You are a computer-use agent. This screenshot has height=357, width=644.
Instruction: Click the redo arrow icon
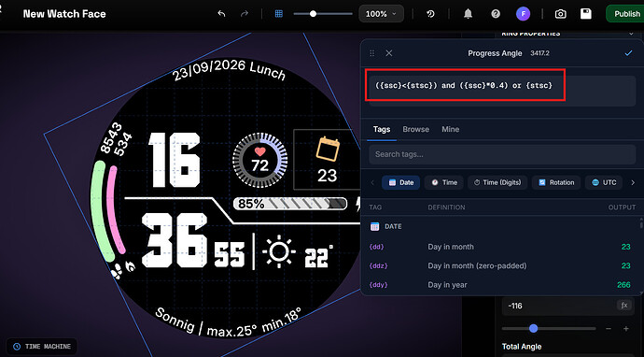click(245, 14)
